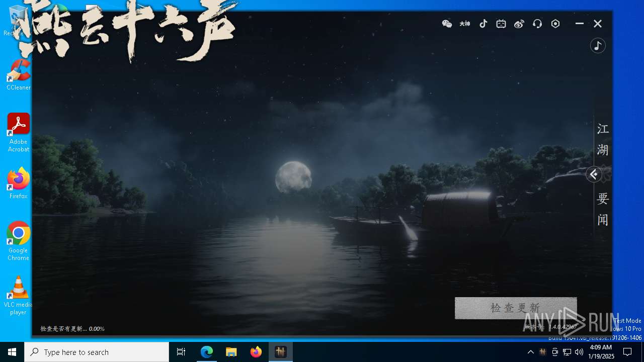Image resolution: width=644 pixels, height=362 pixels.
Task: Open File Explorer from the taskbar
Action: 231,352
